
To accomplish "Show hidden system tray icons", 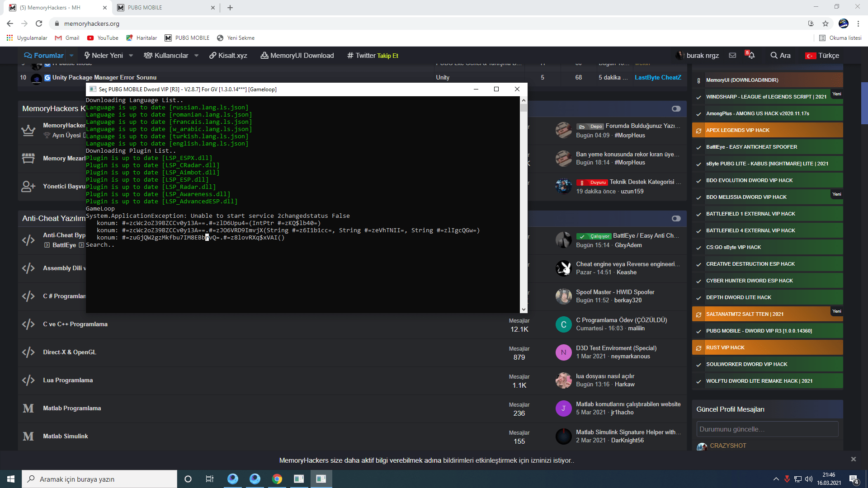I will pyautogui.click(x=776, y=479).
